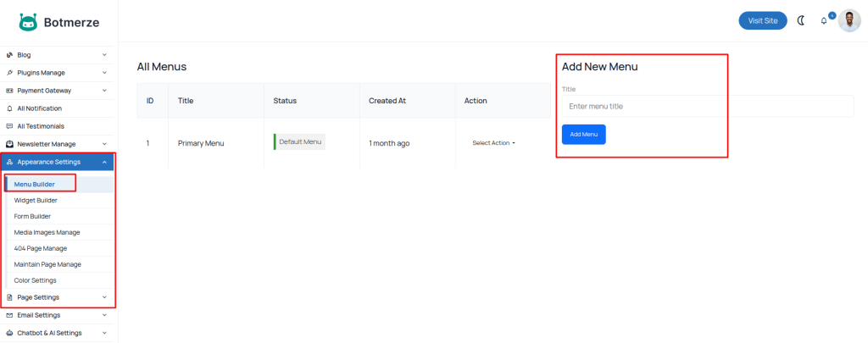Click the Payment Gateway card icon
This screenshot has height=343, width=868.
tap(9, 91)
